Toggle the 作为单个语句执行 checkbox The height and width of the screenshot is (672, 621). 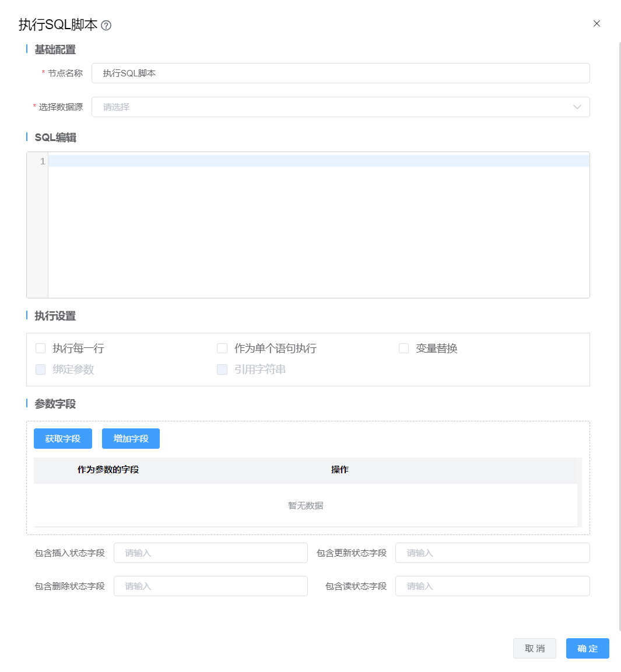click(x=222, y=349)
